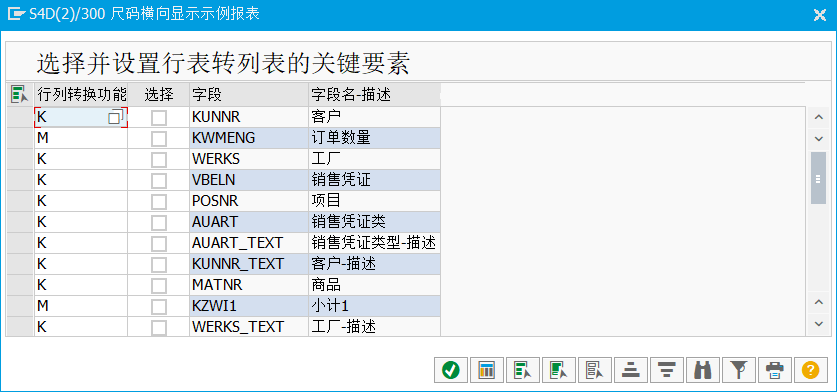837x392 pixels.
Task: Open find with the binoculars icon
Action: [x=702, y=370]
